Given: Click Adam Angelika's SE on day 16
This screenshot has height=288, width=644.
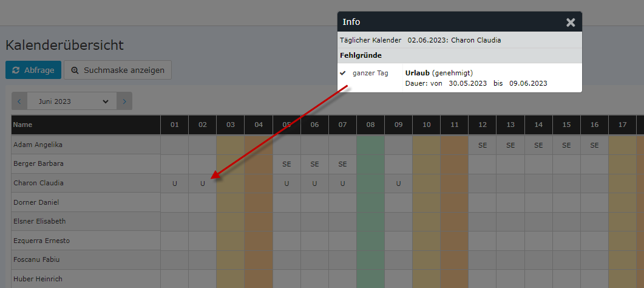Looking at the screenshot, I should pos(594,145).
